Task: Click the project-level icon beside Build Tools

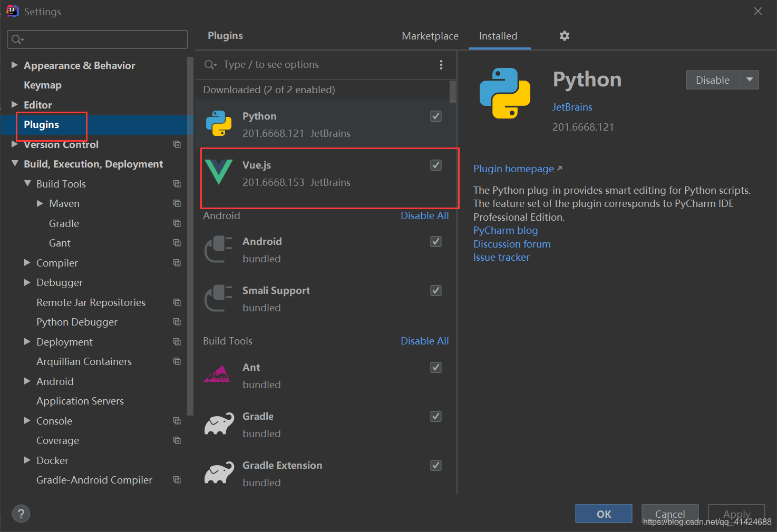Action: pyautogui.click(x=177, y=184)
